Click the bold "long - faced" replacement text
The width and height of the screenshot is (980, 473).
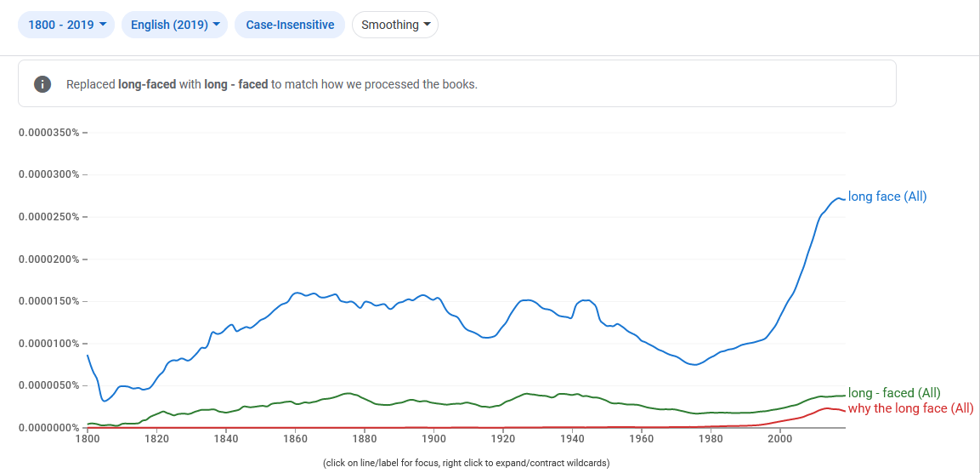point(236,84)
